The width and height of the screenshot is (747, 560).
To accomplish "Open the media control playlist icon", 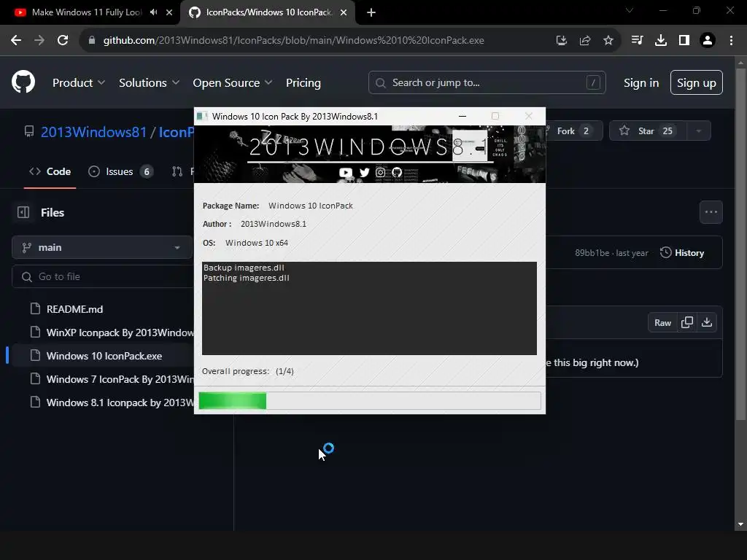I will (x=638, y=41).
